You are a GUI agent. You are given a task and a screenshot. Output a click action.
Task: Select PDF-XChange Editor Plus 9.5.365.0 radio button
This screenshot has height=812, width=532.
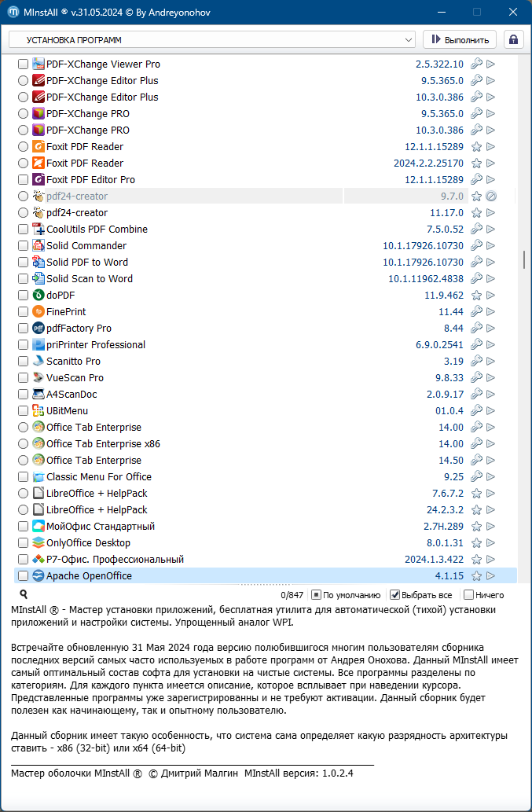click(23, 81)
